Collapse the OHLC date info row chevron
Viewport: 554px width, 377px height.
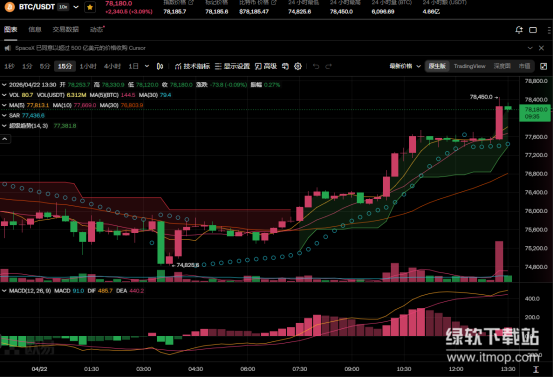[4, 85]
